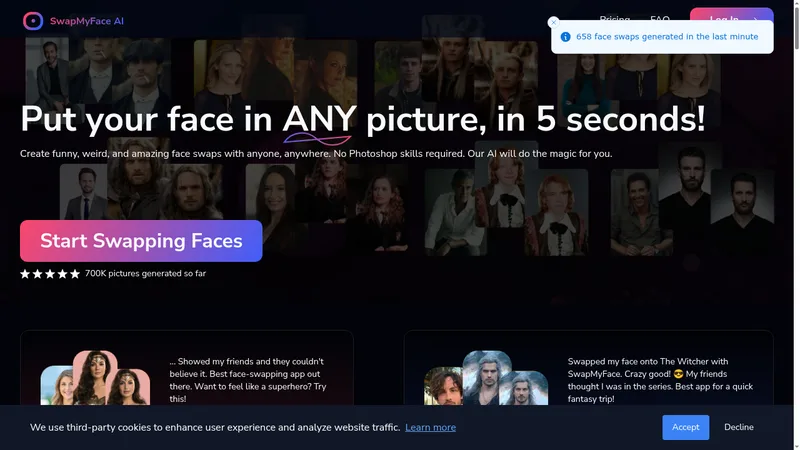Screen dimensions: 800x450
Task: Click the "Put your face in ANY picture" headline
Action: coord(363,119)
